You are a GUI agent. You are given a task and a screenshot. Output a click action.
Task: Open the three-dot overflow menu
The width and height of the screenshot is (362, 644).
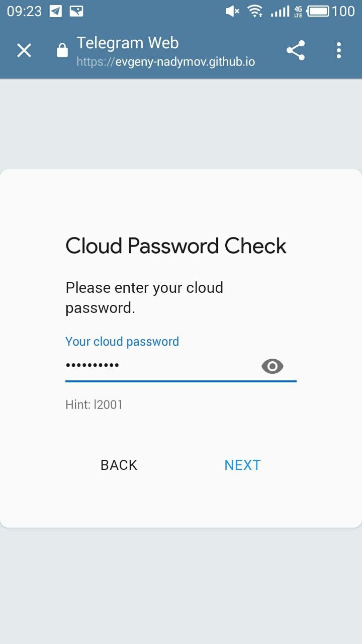[339, 50]
